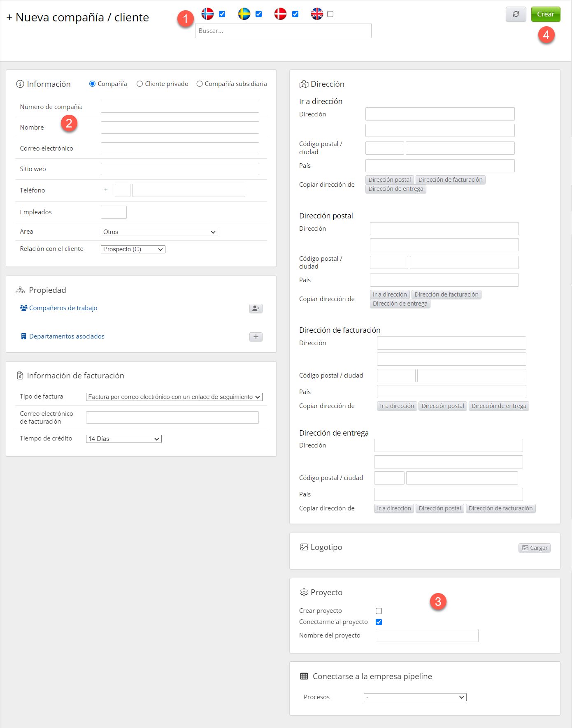Expand the Relación con el cliente dropdown

tap(133, 249)
